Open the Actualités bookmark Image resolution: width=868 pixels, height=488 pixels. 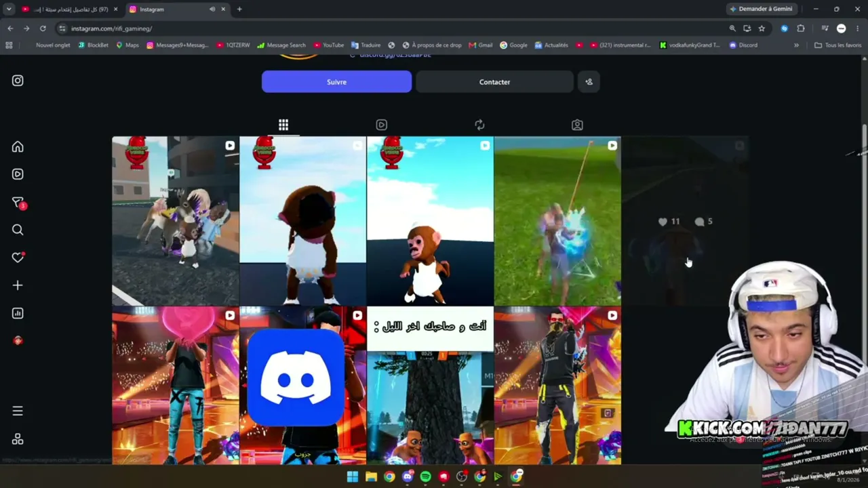(x=551, y=45)
